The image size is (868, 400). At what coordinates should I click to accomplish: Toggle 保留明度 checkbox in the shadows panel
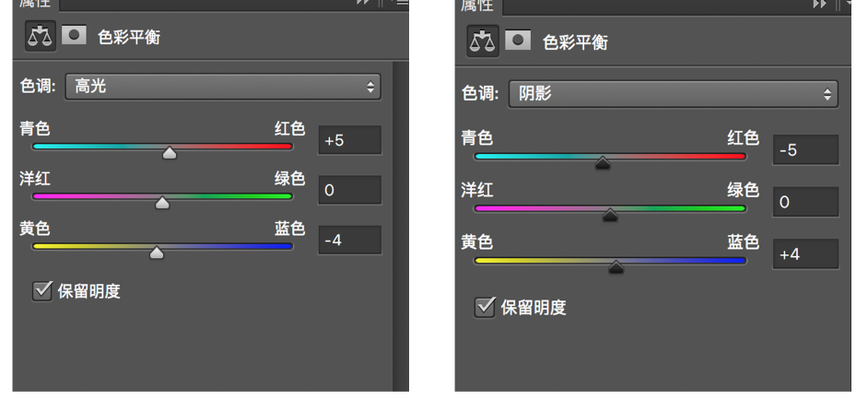pyautogui.click(x=485, y=306)
